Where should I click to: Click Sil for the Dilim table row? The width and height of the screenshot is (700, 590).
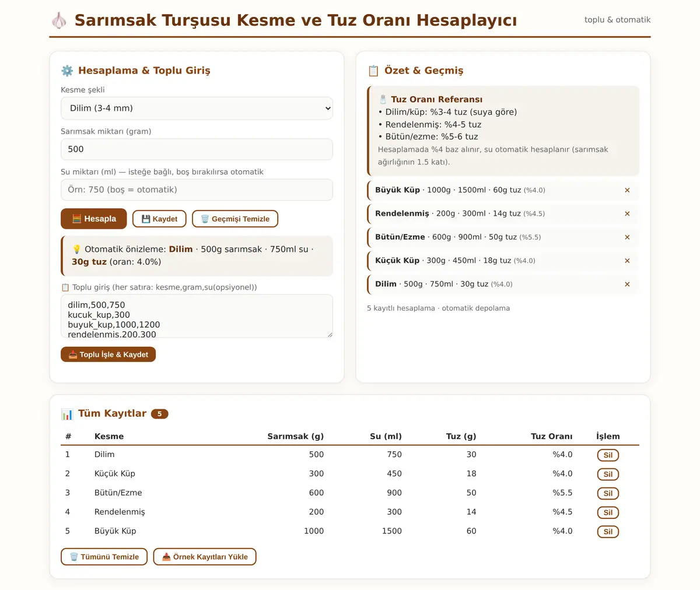point(608,455)
